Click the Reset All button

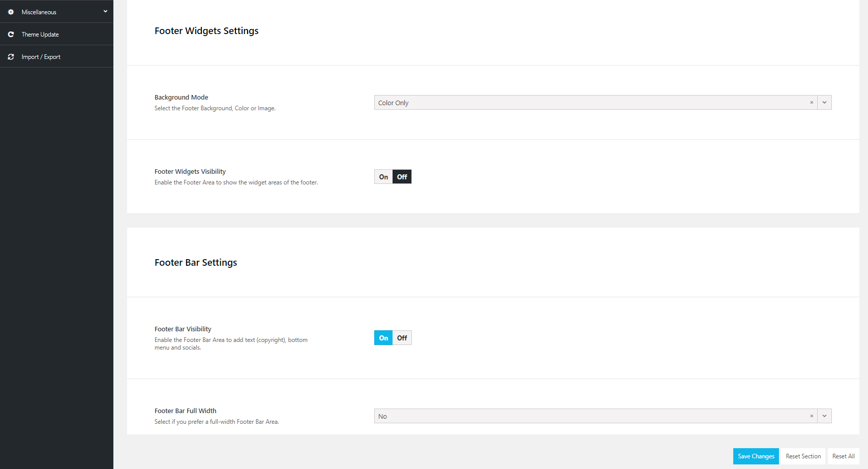coord(843,456)
